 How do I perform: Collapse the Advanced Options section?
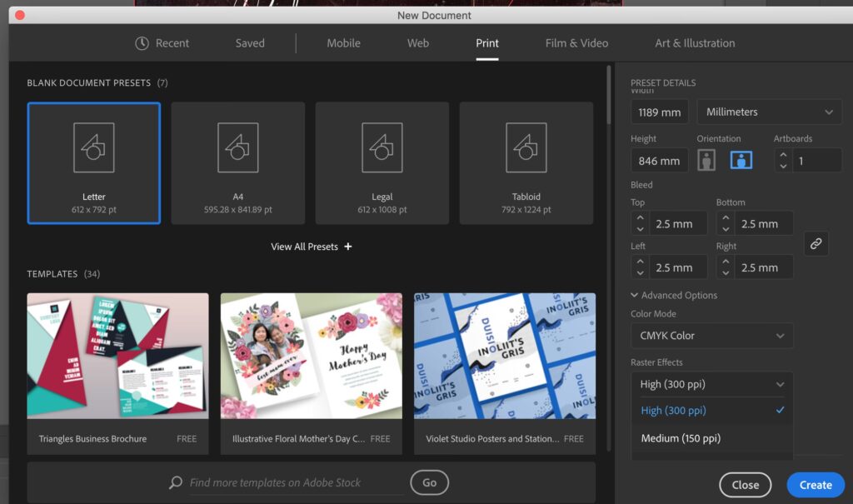click(635, 295)
